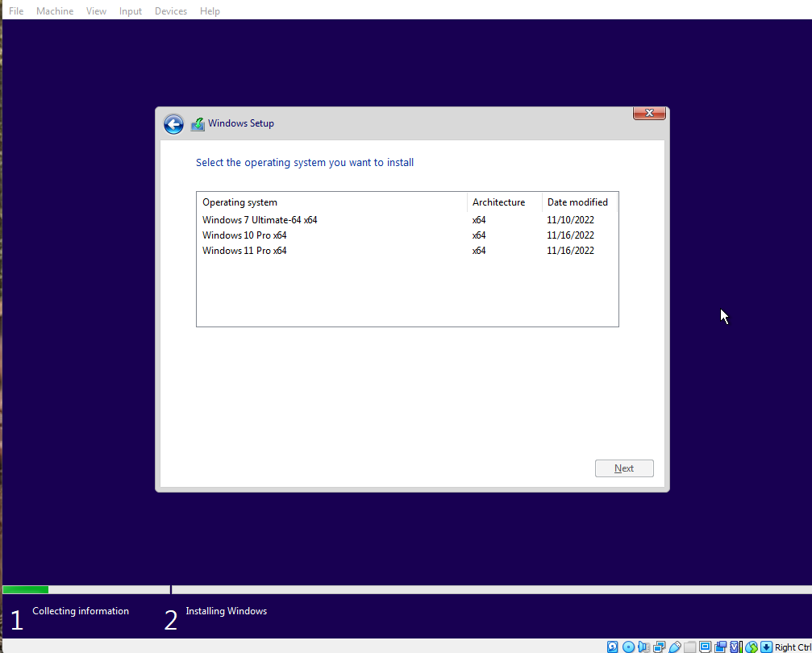Open the View menu
This screenshot has height=653, width=812.
(x=96, y=10)
